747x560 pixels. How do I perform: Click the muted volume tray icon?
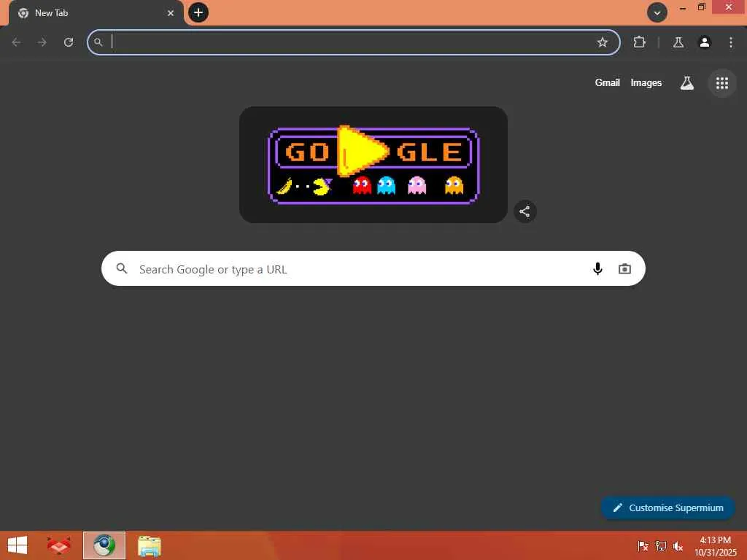pyautogui.click(x=678, y=546)
